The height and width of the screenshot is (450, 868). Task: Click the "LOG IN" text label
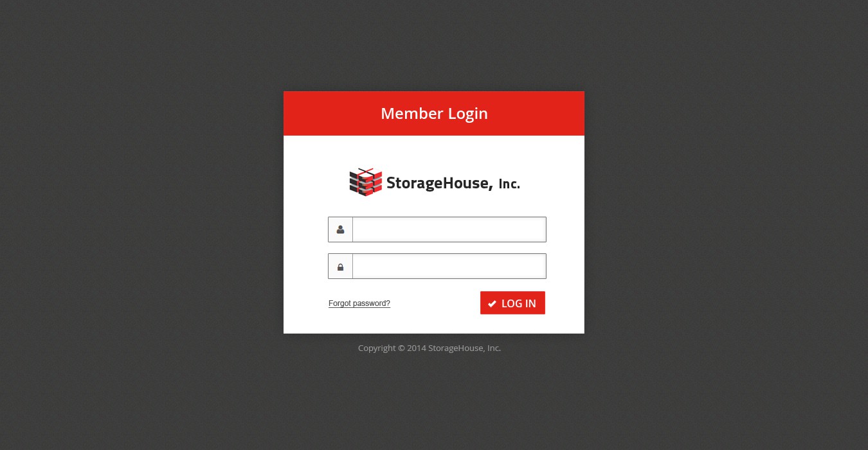pyautogui.click(x=519, y=303)
